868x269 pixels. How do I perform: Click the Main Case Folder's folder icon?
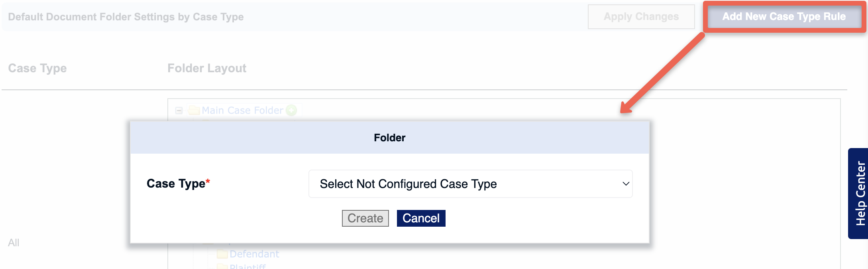(x=194, y=110)
